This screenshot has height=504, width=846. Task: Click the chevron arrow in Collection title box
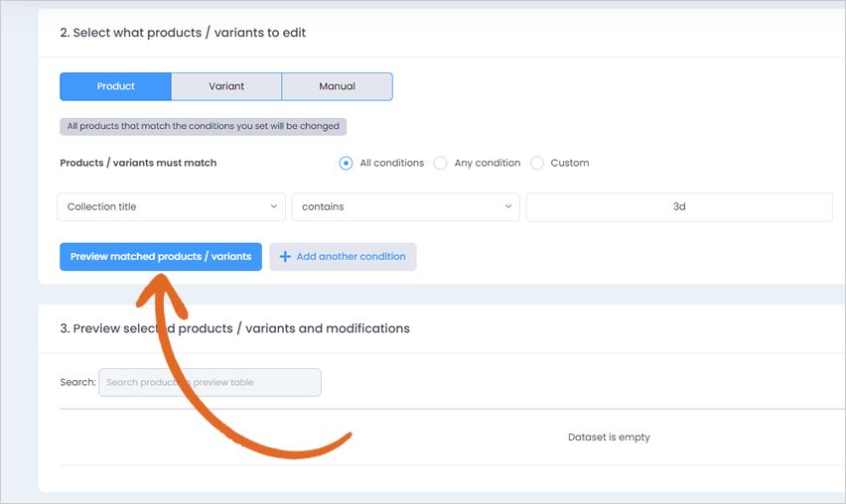(x=273, y=206)
